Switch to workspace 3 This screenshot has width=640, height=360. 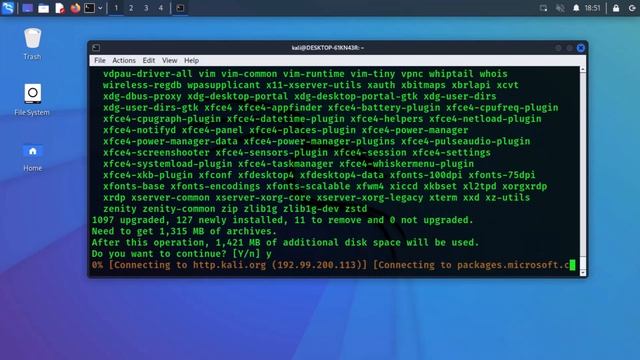coord(146,8)
